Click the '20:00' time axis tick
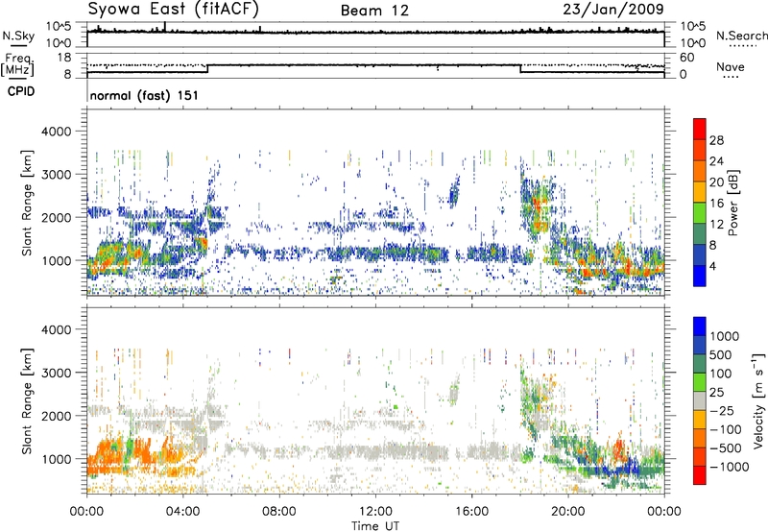Screen dimensions: 768x532 [567, 512]
